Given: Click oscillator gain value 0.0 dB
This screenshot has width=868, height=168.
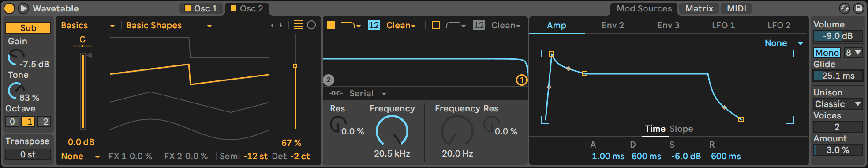Looking at the screenshot, I should coord(81,142).
